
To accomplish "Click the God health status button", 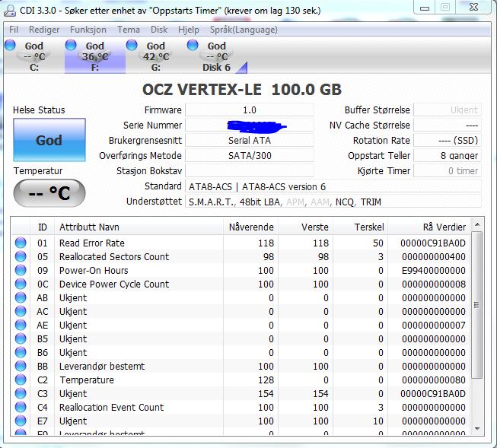I will [x=49, y=140].
